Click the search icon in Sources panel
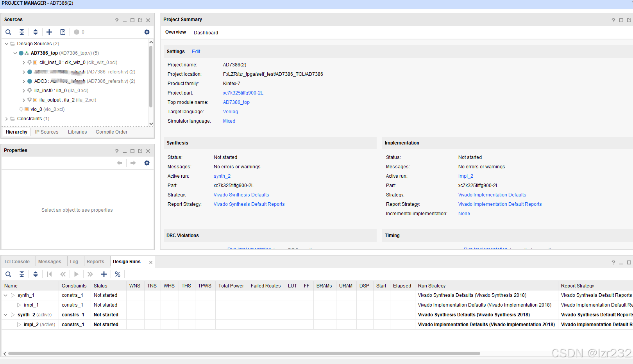Image resolution: width=633 pixels, height=364 pixels. tap(8, 32)
